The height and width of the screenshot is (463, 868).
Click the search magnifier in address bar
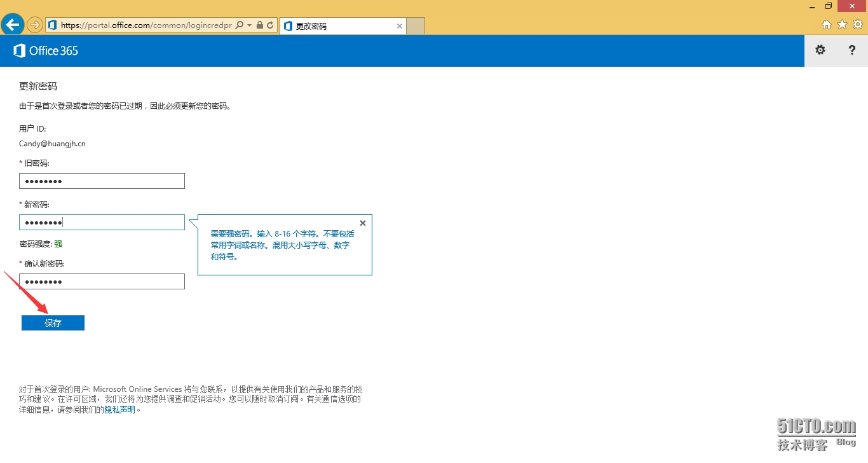coord(240,25)
